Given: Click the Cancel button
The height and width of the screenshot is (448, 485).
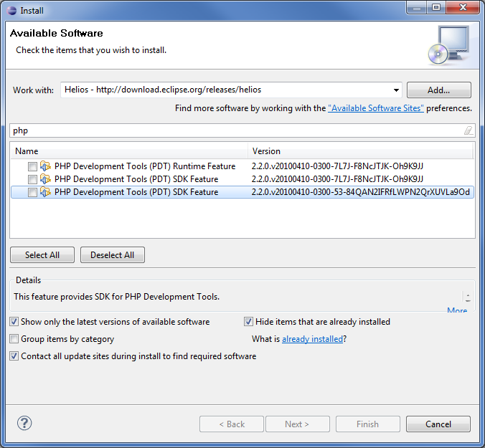Looking at the screenshot, I should [x=438, y=424].
